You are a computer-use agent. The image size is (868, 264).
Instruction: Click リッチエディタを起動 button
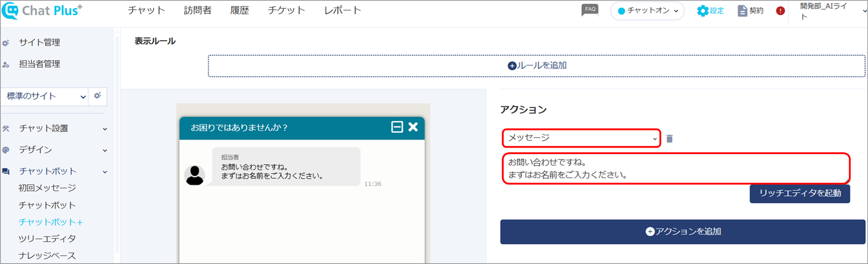click(800, 193)
